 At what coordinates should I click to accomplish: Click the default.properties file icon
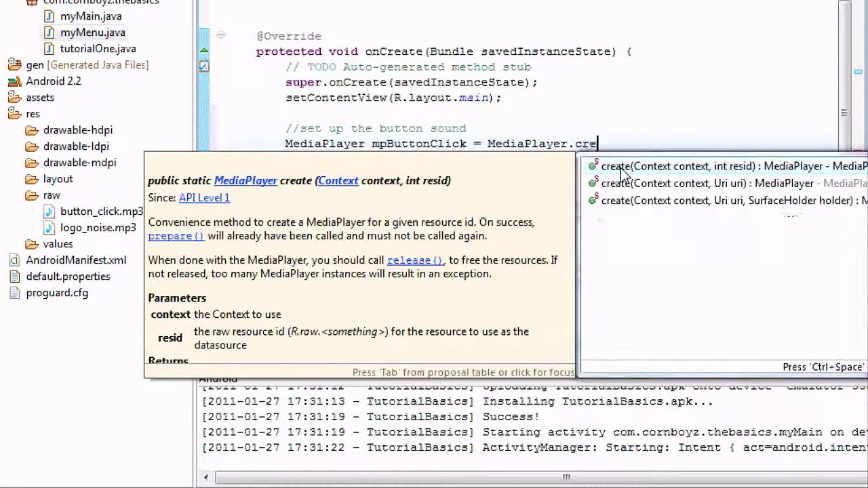tap(14, 277)
